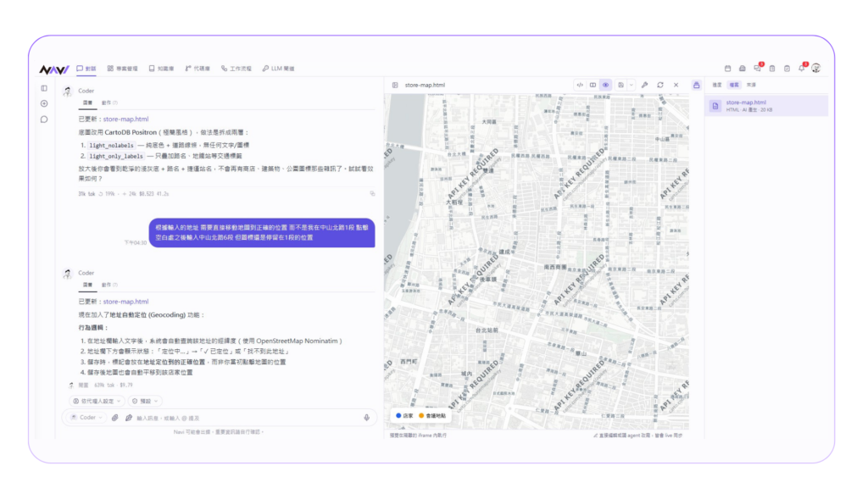Refresh the store-map.html preview
This screenshot has height=488, width=868.
[659, 86]
